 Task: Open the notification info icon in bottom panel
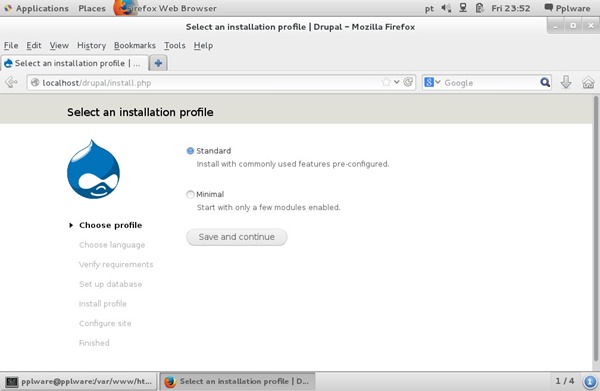pos(590,381)
